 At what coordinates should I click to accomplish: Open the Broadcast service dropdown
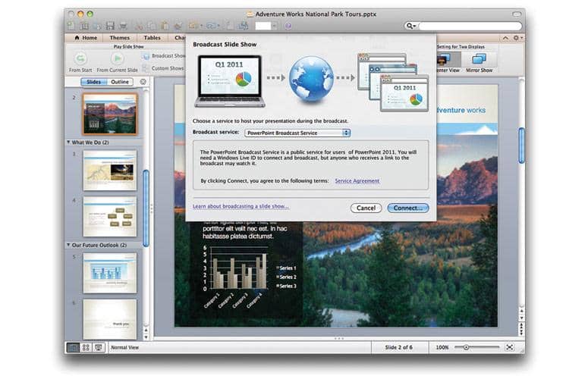(297, 133)
